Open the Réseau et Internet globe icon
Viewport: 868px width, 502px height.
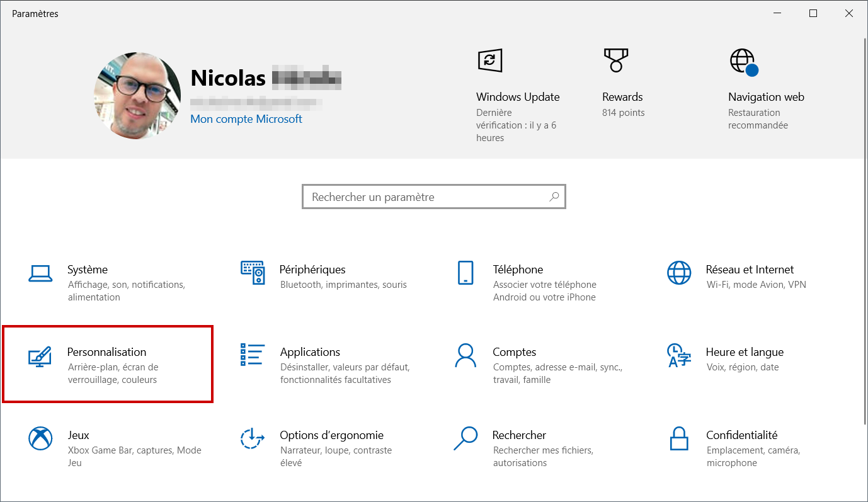(678, 273)
